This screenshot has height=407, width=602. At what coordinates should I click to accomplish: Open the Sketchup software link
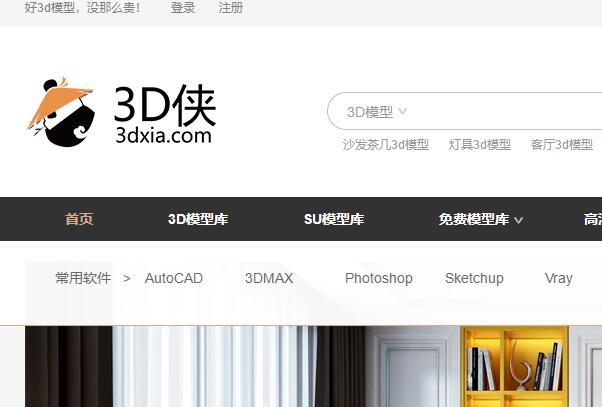[x=474, y=278]
